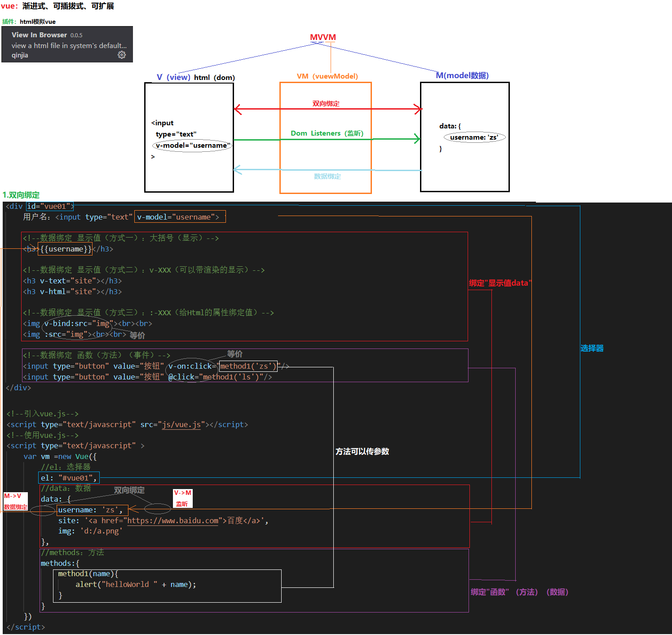Click the V->M 监听 label box

pyautogui.click(x=182, y=498)
